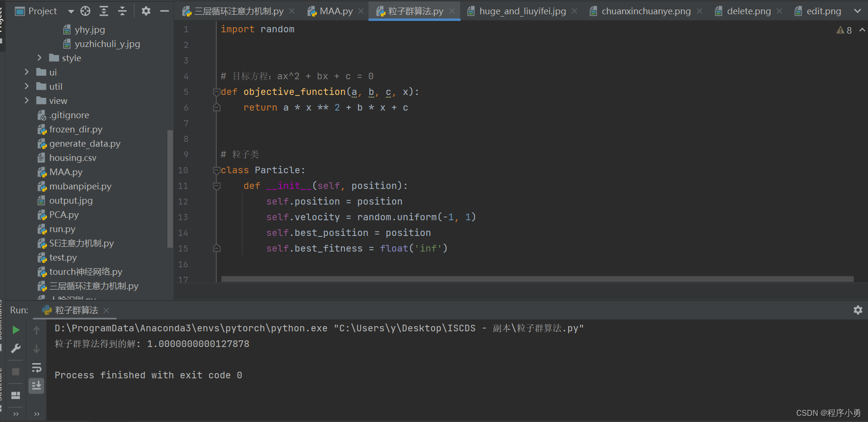Viewport: 868px width, 422px height.
Task: Click the down stack trace arrow
Action: pyautogui.click(x=37, y=349)
